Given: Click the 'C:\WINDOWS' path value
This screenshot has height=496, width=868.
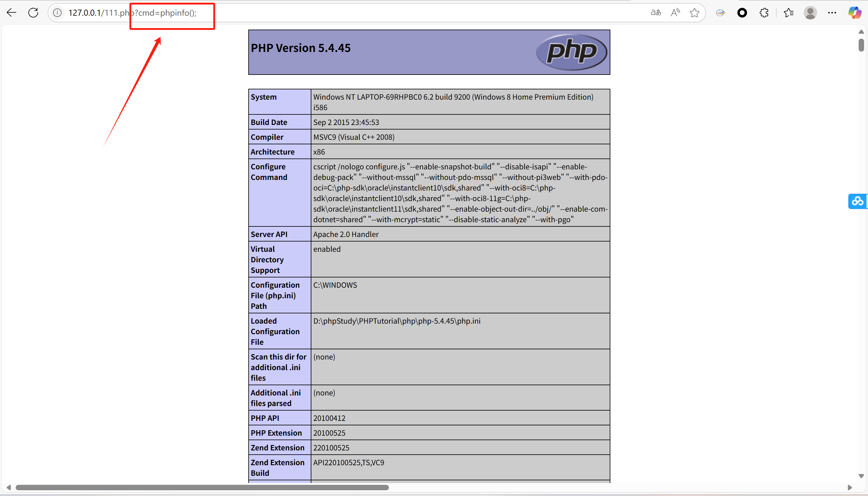Looking at the screenshot, I should pos(335,285).
